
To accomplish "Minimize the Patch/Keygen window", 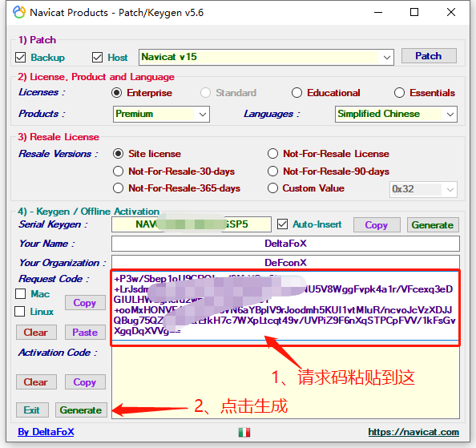I will 378,13.
